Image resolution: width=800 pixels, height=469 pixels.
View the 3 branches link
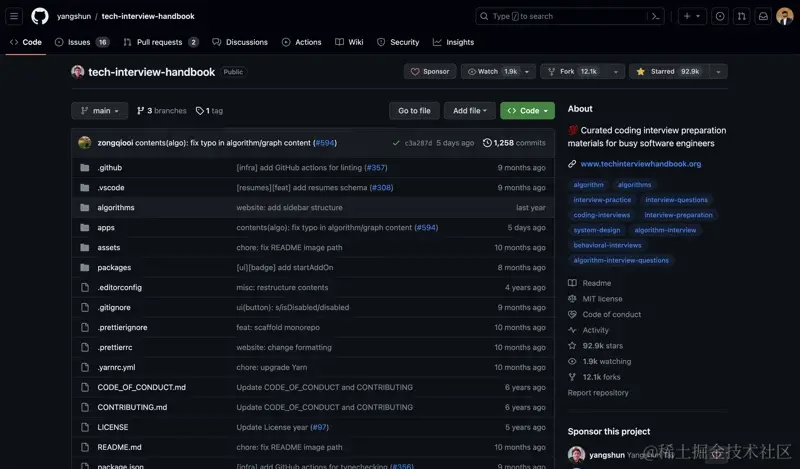pos(162,111)
